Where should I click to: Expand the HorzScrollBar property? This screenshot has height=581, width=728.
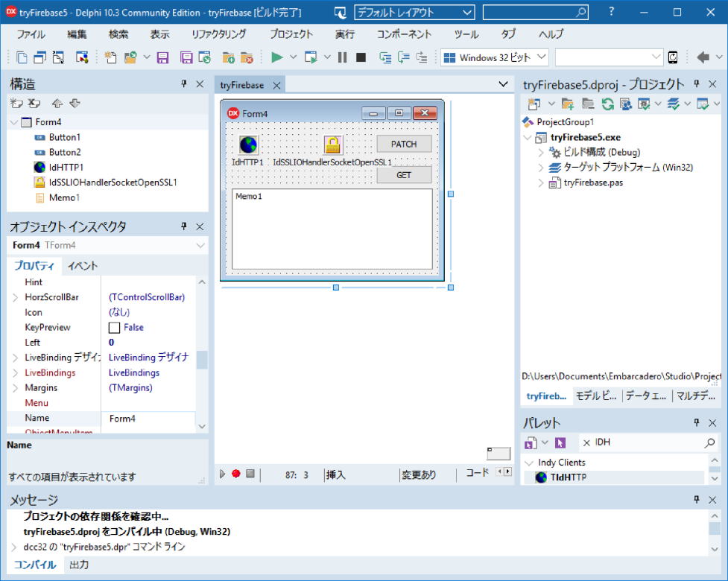[x=16, y=297]
